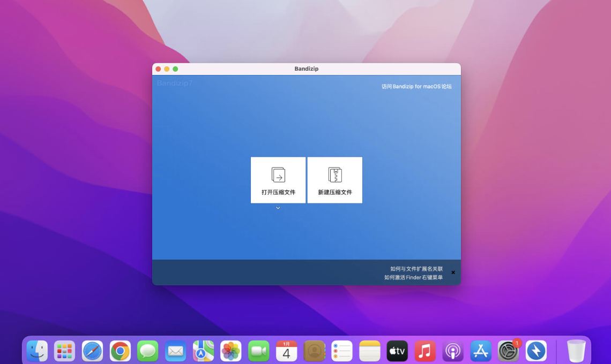Viewport: 611px width, 364px height.
Task: Click the 打开压缩文件 (open archive) tile
Action: pos(278,180)
